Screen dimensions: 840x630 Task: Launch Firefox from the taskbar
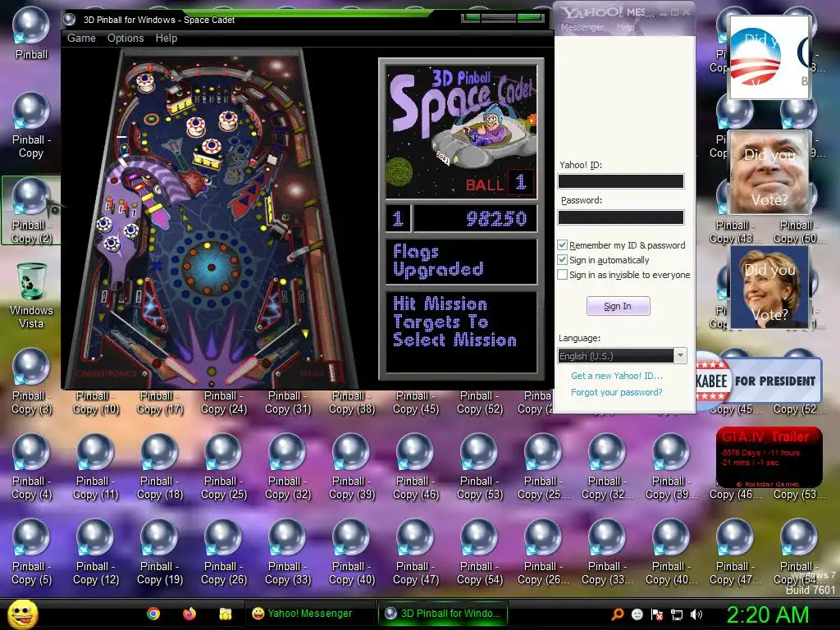click(x=189, y=614)
